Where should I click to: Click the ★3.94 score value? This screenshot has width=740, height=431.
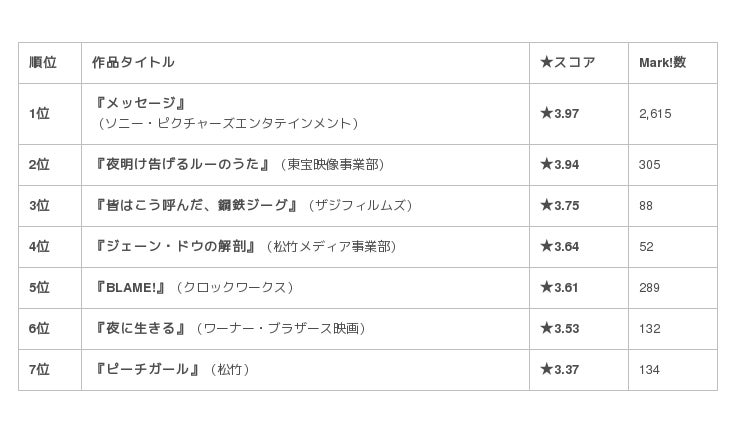(559, 164)
